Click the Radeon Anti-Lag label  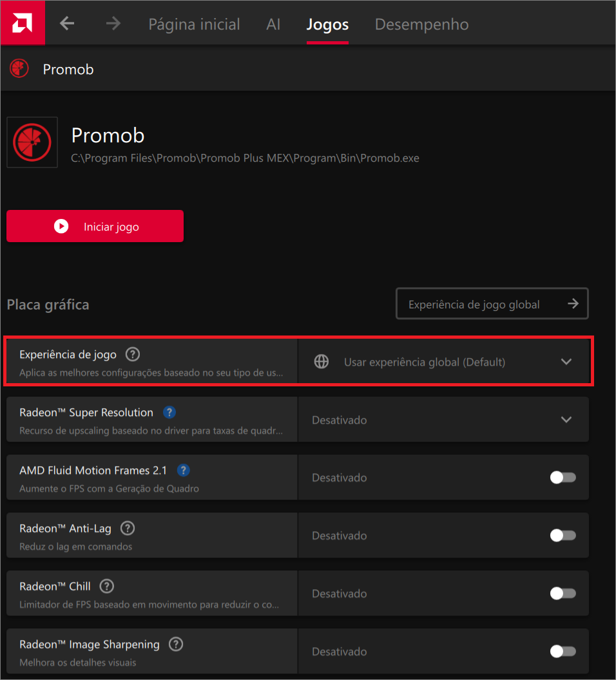(x=66, y=528)
